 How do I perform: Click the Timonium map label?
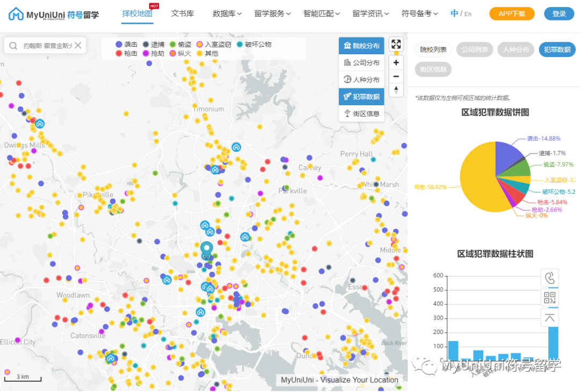[208, 109]
